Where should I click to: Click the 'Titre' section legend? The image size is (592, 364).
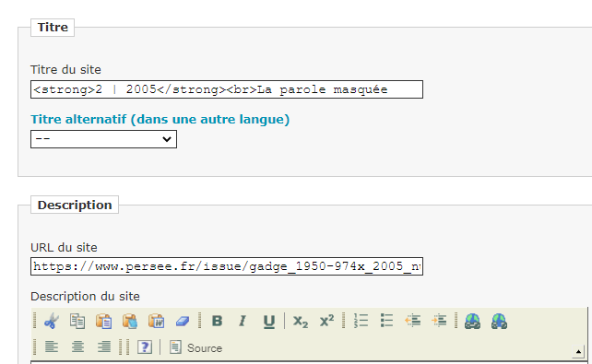[x=53, y=27]
